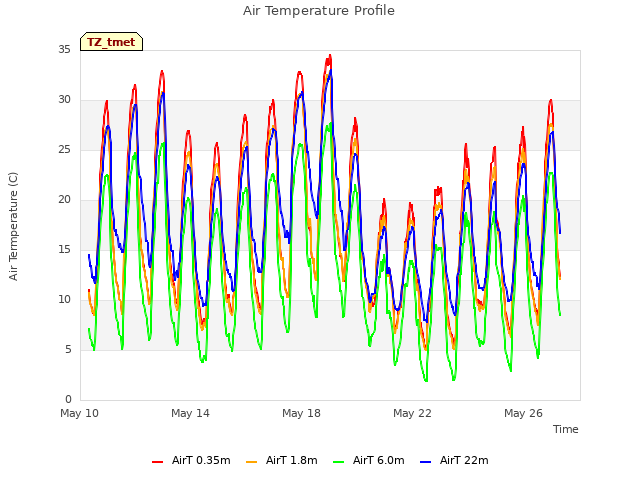
Task: Click the May 14 x-axis tick label
Action: tap(191, 413)
